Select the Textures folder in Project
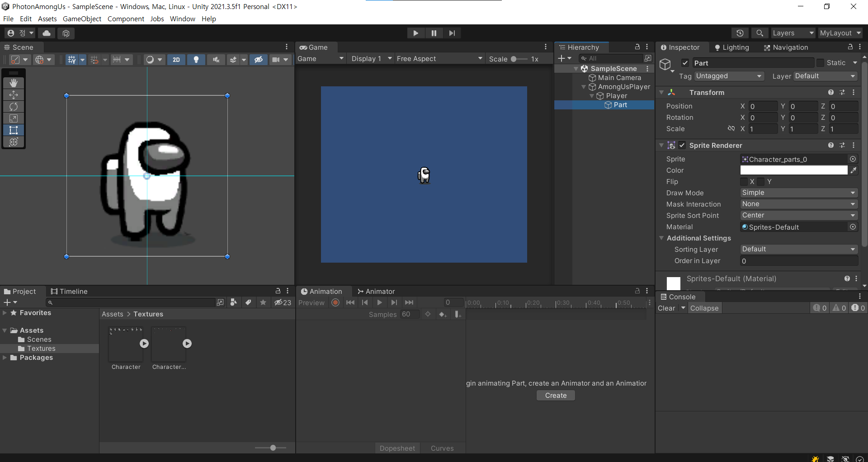868x462 pixels. coord(41,349)
